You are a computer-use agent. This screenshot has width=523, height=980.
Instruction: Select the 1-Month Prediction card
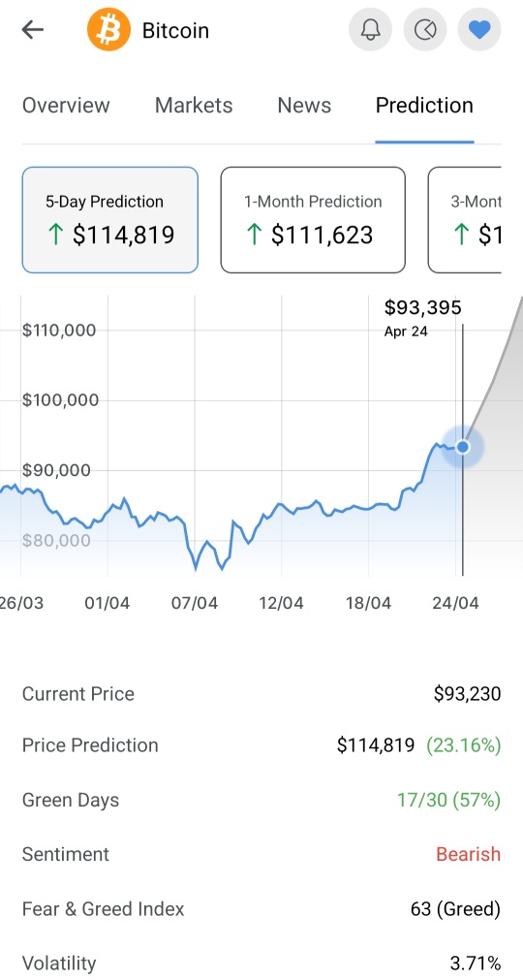313,220
